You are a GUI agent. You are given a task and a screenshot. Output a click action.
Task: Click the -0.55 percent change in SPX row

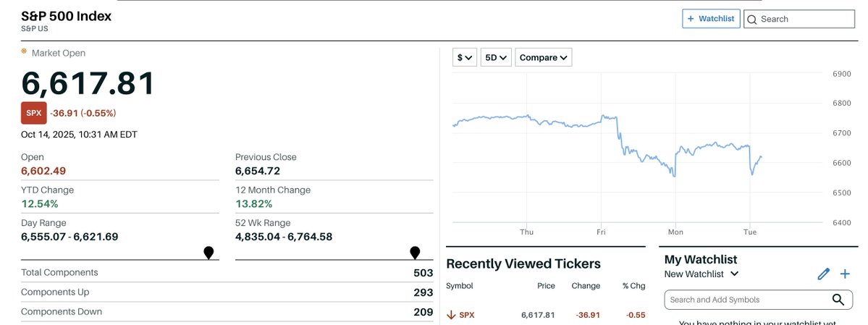tap(636, 315)
